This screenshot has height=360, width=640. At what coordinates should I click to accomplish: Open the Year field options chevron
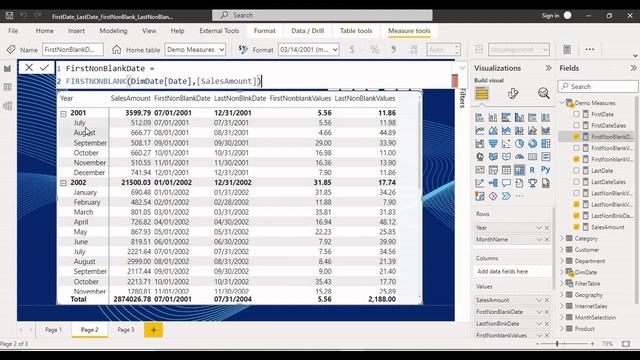(x=539, y=228)
